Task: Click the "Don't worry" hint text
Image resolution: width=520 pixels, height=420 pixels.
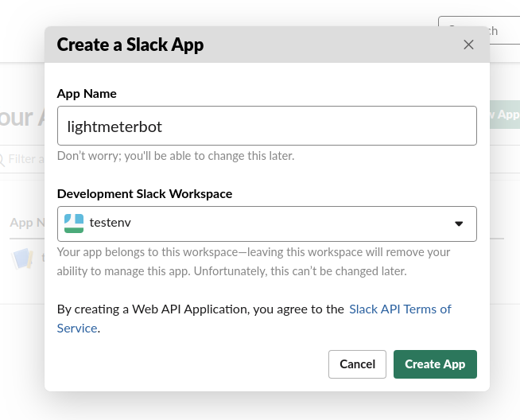Action: tap(176, 156)
